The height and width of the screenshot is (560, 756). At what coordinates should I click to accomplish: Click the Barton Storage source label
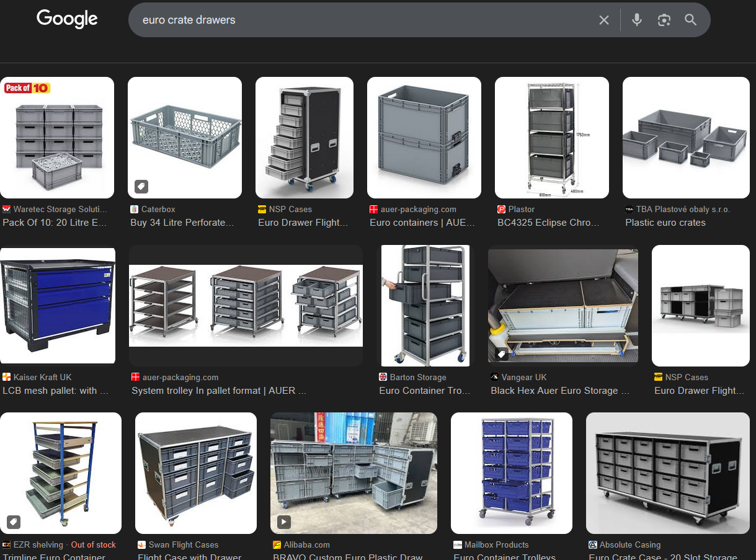[x=417, y=377]
